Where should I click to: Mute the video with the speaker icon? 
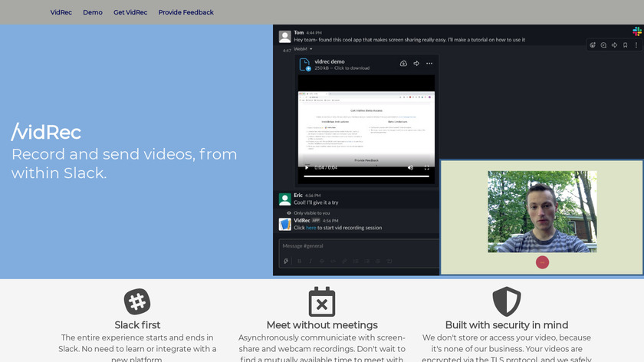[x=410, y=167]
